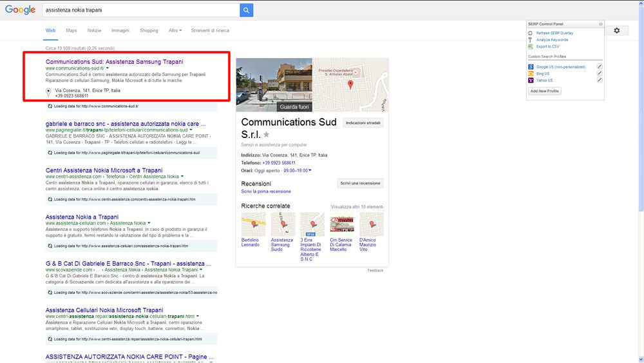Switch to the Notizie tab
The width and height of the screenshot is (644, 363).
(94, 30)
